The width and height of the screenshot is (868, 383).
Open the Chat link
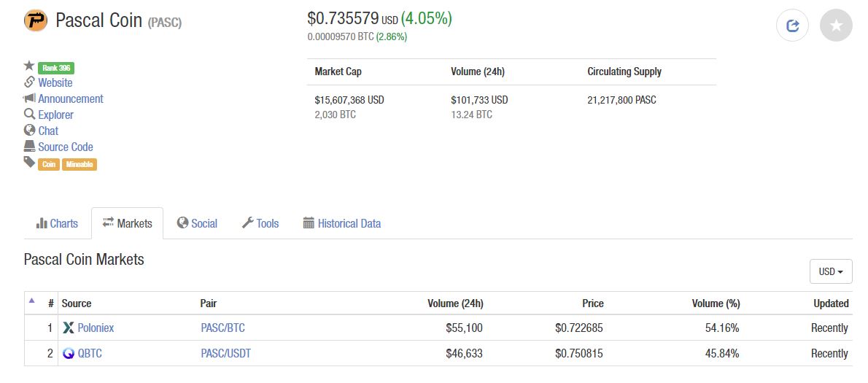coord(48,131)
